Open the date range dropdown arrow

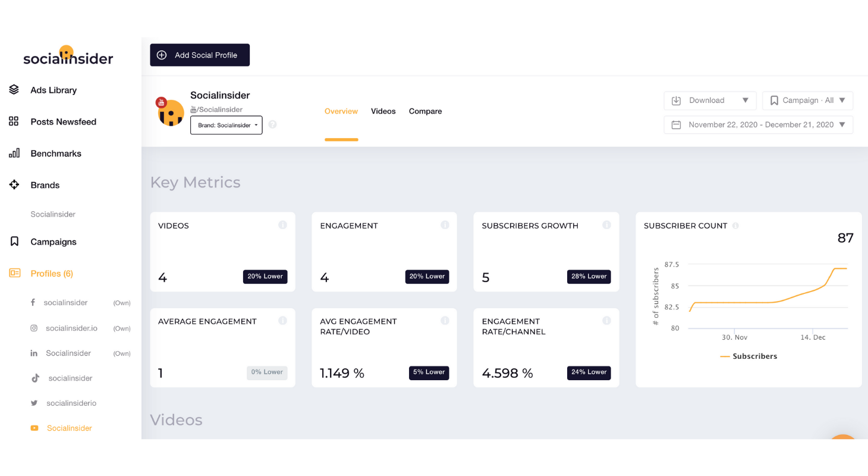(842, 125)
